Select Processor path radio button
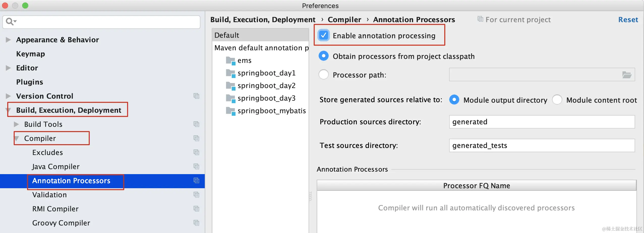Screen dimensions: 644x233 pyautogui.click(x=324, y=75)
